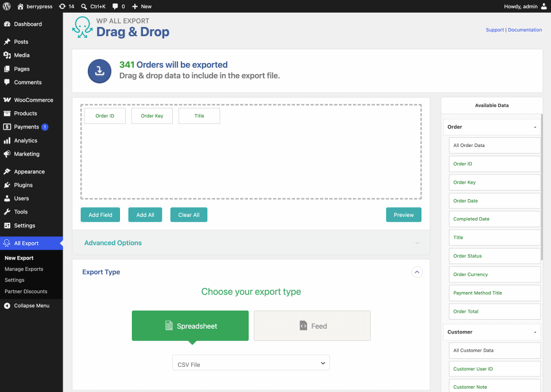This screenshot has height=392, width=551.
Task: Click Completed Date in Available Data
Action: coord(494,219)
